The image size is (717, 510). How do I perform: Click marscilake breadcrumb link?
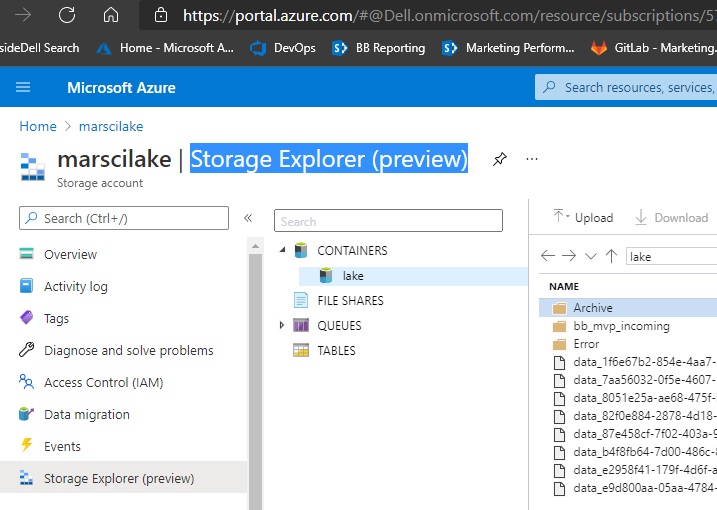(x=111, y=126)
